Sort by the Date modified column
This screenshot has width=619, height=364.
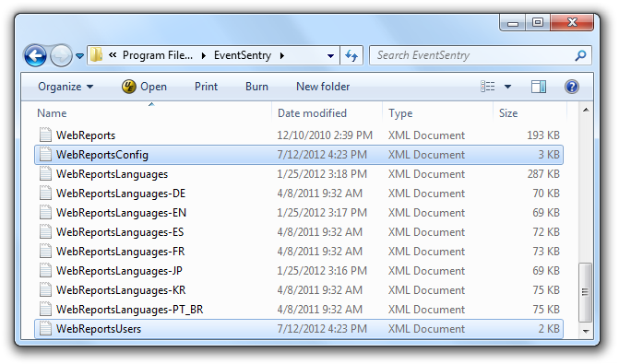pos(327,113)
